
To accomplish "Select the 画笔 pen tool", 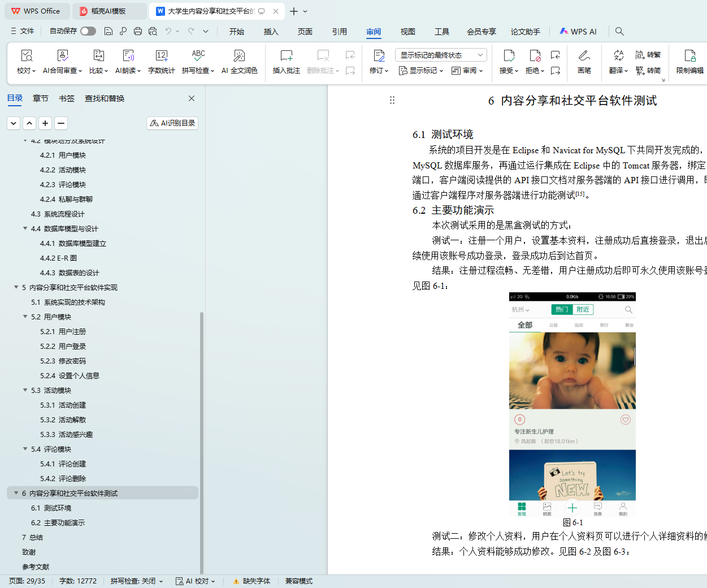I will click(x=584, y=62).
